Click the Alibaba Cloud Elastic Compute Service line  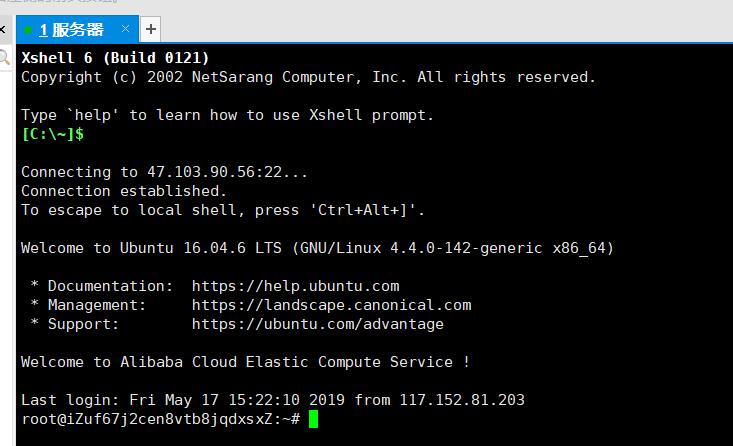(245, 362)
